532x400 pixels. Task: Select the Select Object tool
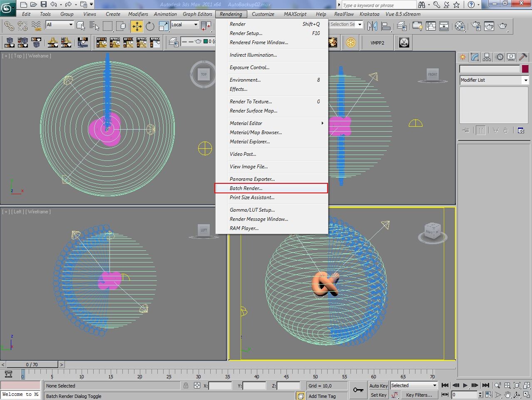coord(81,26)
